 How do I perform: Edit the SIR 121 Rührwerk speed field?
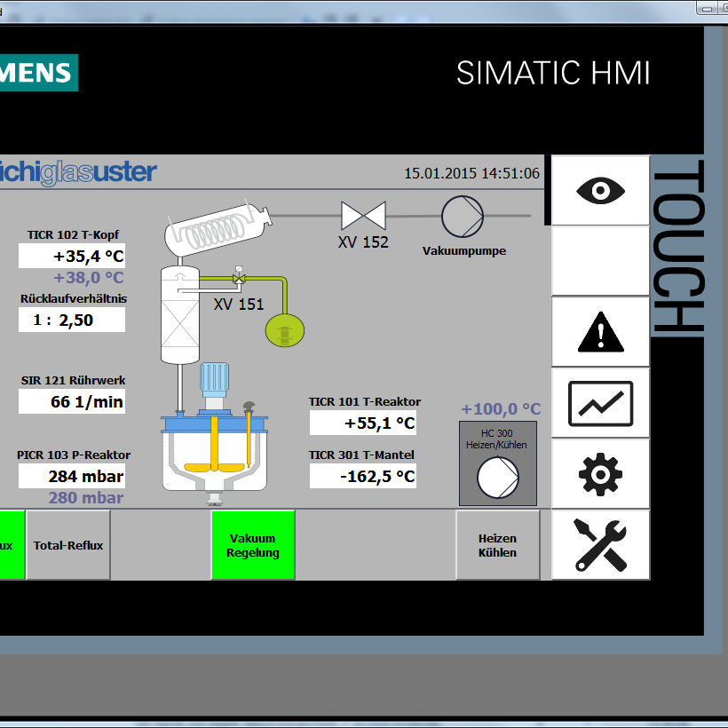(x=72, y=401)
